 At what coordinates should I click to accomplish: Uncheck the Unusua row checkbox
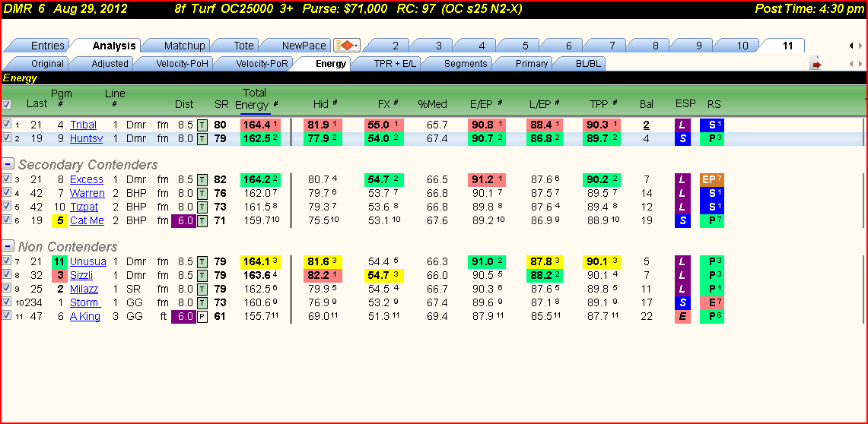tap(6, 260)
